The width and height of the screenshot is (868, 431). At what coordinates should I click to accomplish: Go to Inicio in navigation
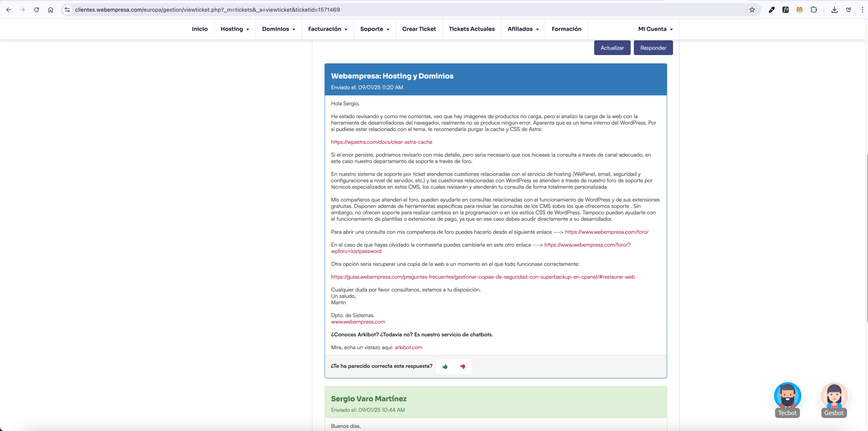(x=200, y=29)
